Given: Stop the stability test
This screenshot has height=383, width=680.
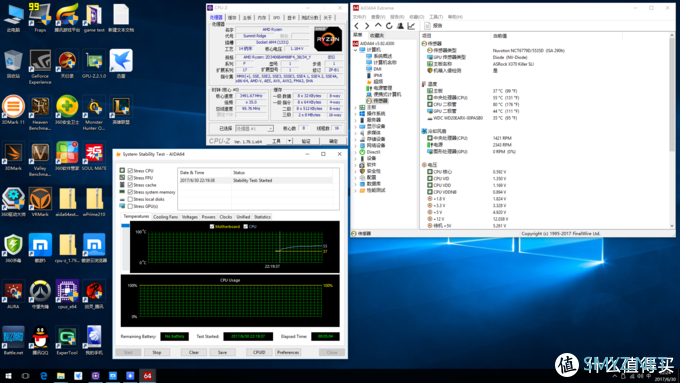Looking at the screenshot, I should pos(157,352).
